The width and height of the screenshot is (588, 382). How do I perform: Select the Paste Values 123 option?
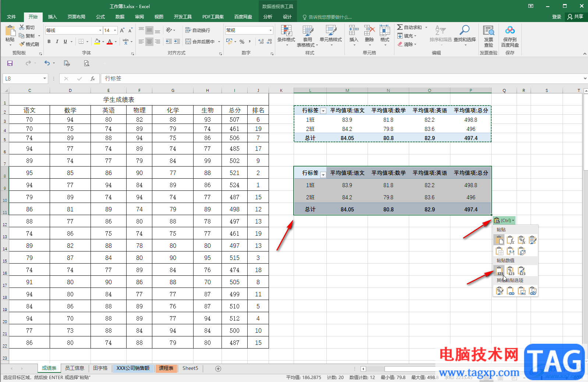click(499, 271)
